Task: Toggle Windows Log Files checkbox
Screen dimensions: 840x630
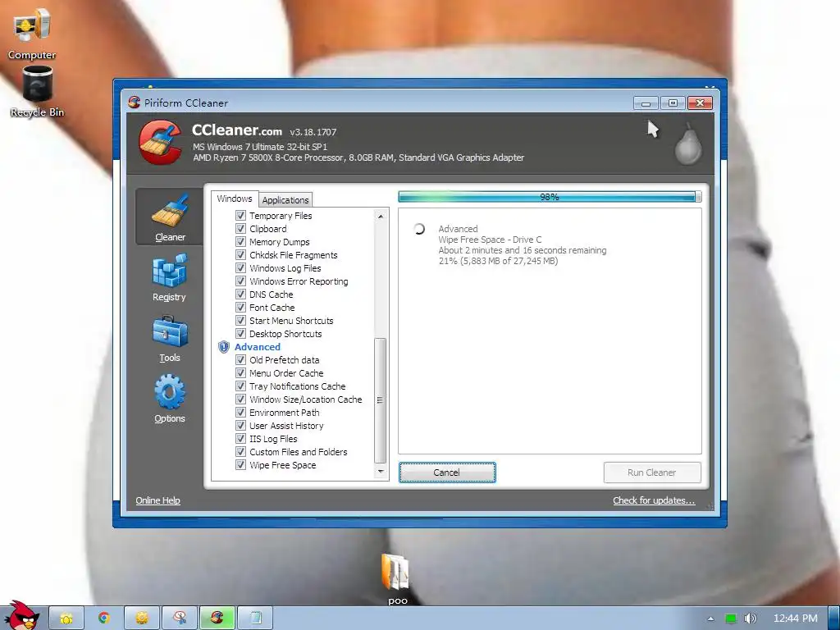Action: 240,268
